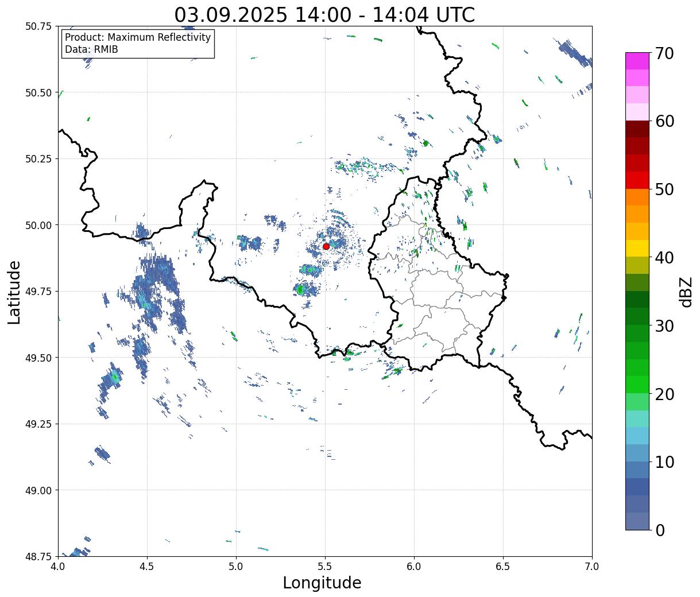Click longitude tick label 7.0
This screenshot has width=700, height=597.
[592, 567]
